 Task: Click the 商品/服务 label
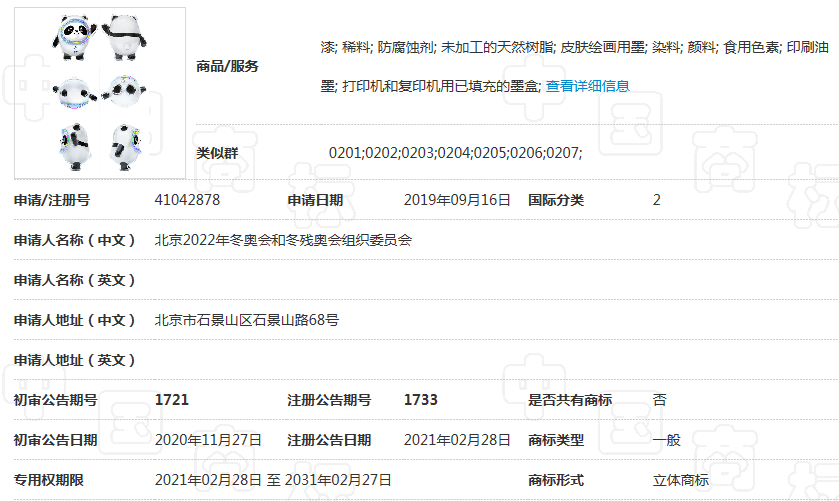pos(227,66)
